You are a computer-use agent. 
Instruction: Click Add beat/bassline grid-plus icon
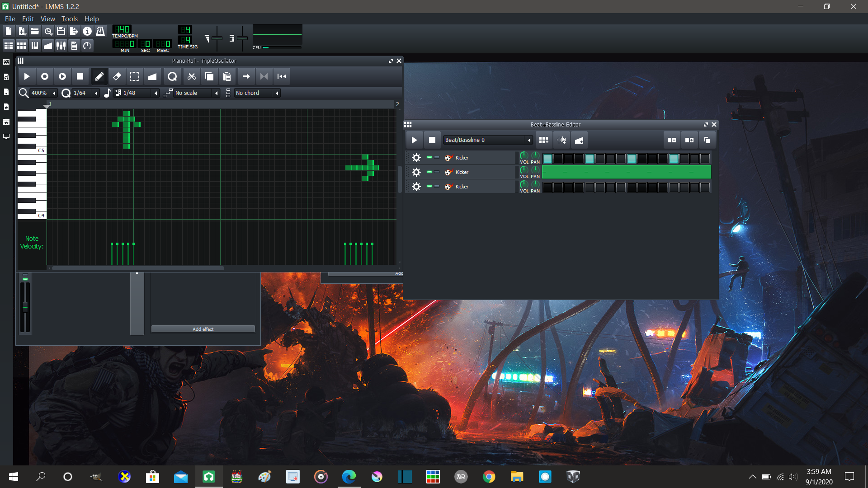click(544, 140)
